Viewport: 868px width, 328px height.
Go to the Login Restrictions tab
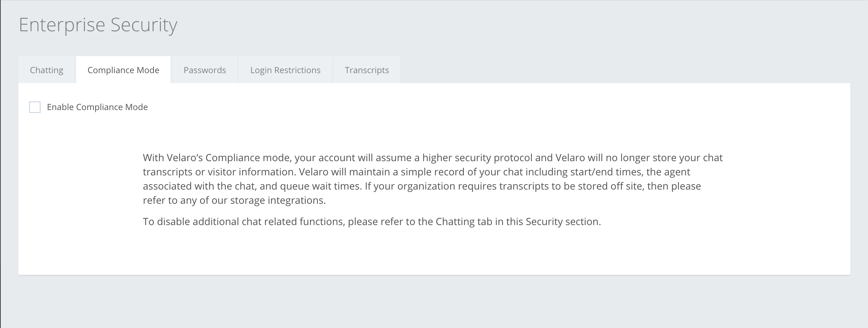pos(285,70)
